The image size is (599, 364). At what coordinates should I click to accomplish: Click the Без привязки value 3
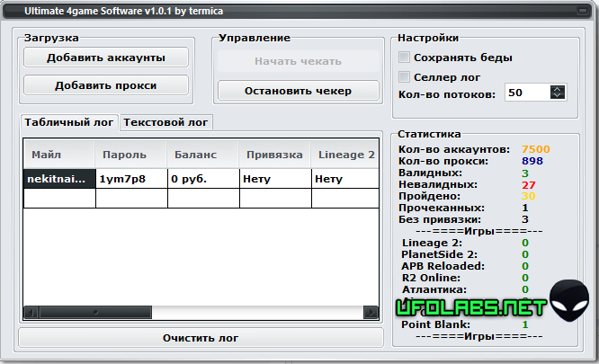[x=525, y=219]
